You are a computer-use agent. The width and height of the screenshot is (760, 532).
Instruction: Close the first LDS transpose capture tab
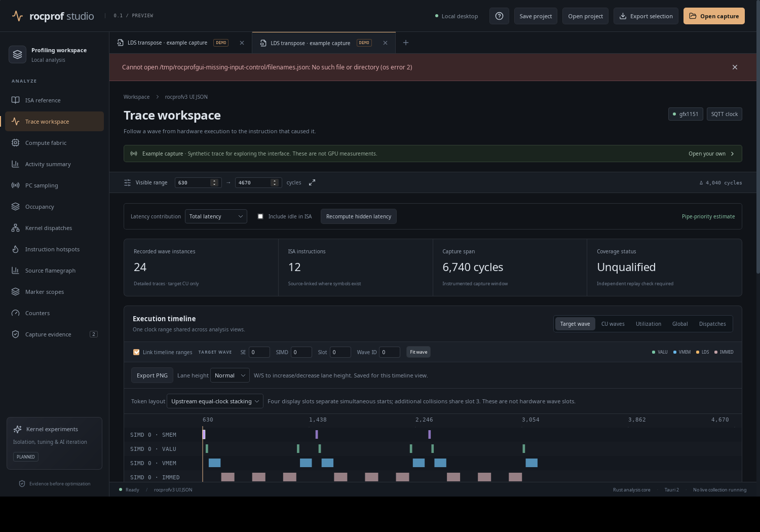tap(242, 43)
